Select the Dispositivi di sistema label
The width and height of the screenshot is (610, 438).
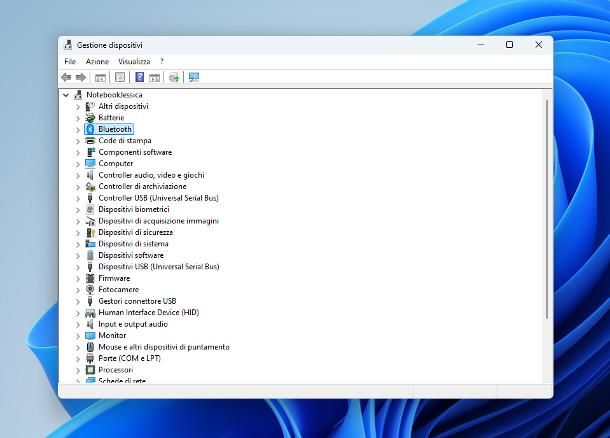(x=133, y=244)
